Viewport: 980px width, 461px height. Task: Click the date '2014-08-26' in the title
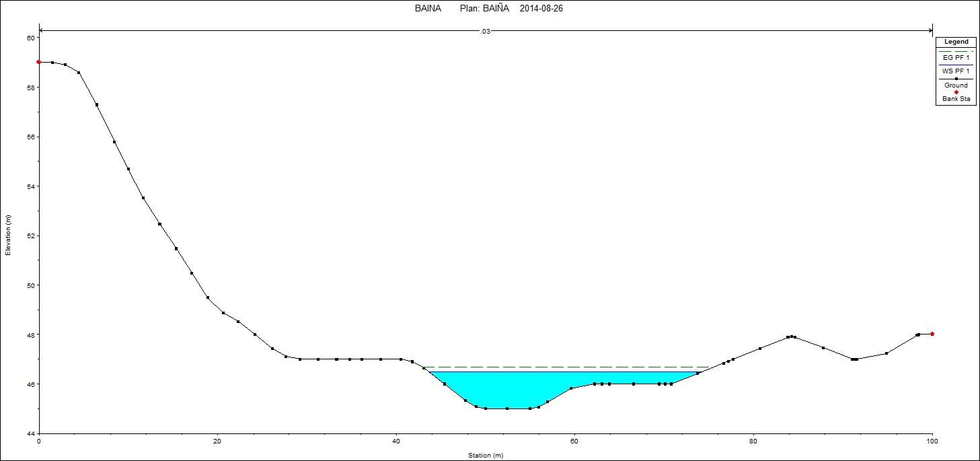pyautogui.click(x=541, y=9)
